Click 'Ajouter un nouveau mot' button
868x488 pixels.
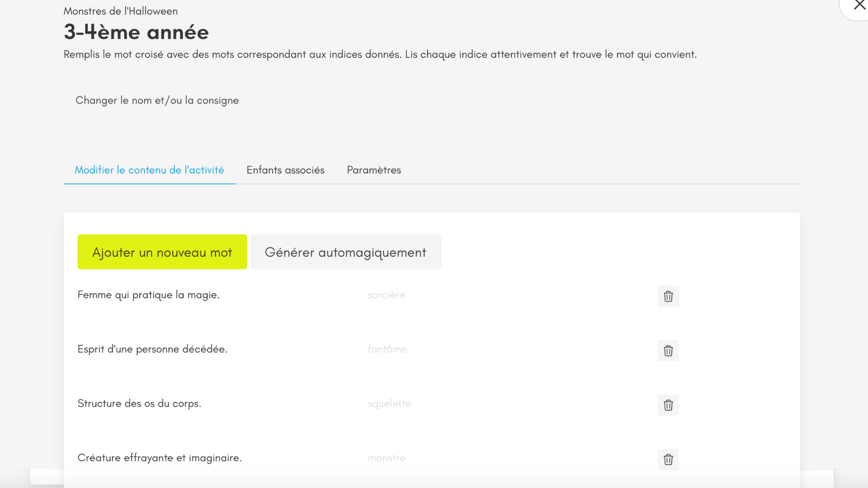click(162, 252)
